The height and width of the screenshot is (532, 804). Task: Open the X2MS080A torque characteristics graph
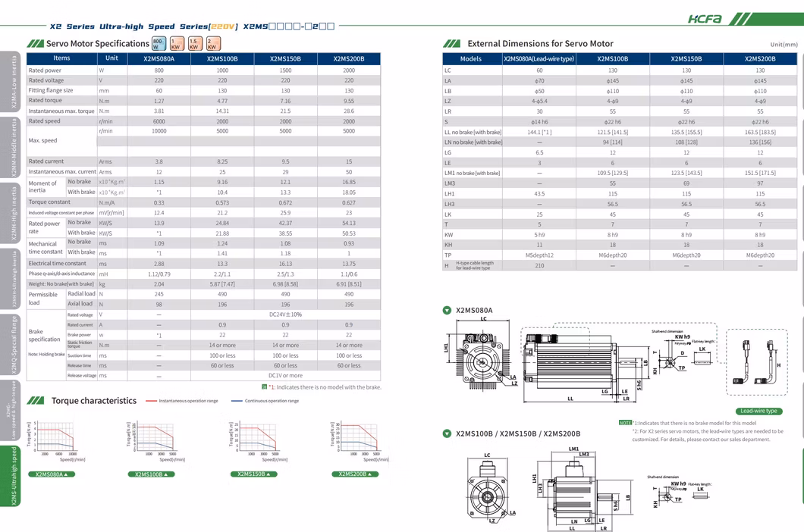click(55, 441)
